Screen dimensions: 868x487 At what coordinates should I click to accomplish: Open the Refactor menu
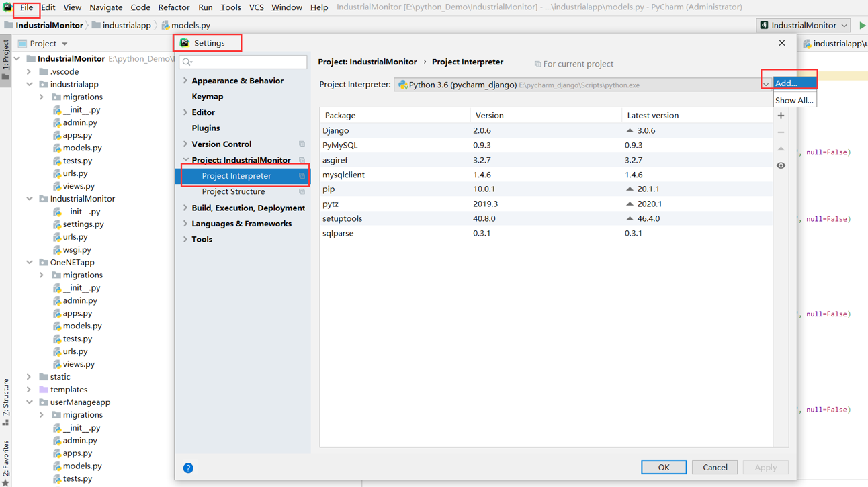[173, 7]
